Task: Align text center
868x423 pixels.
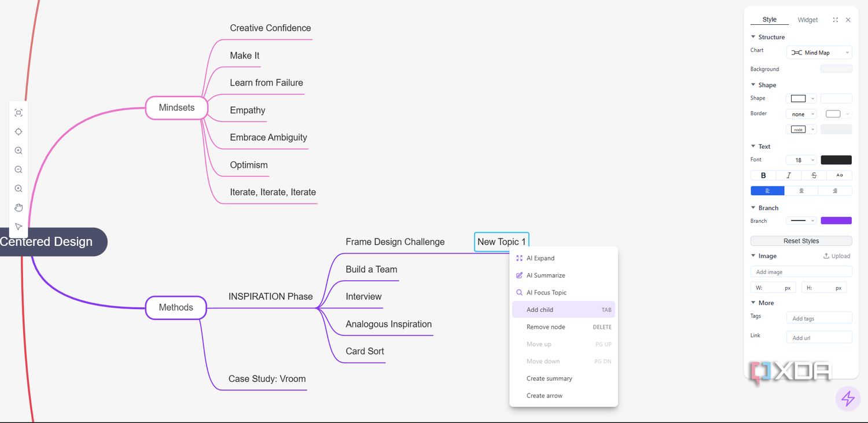Action: [x=801, y=191]
